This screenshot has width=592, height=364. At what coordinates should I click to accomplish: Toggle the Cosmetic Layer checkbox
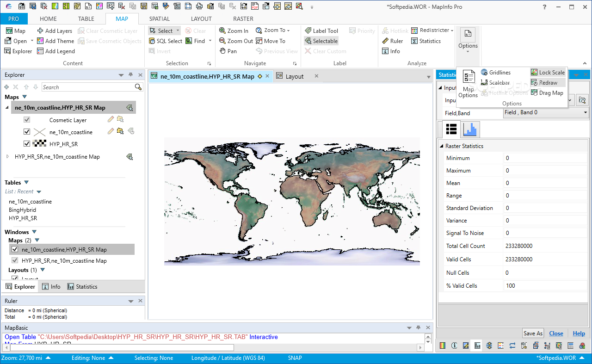point(27,120)
